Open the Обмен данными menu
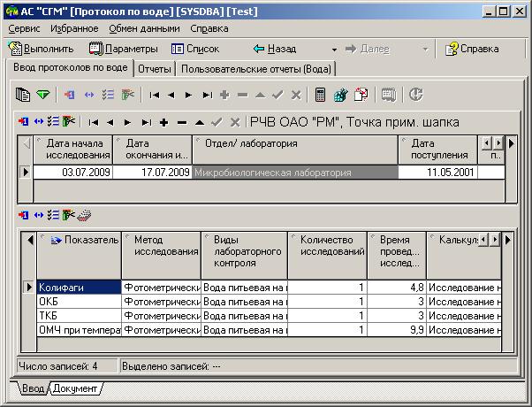532x407 pixels. 145,28
